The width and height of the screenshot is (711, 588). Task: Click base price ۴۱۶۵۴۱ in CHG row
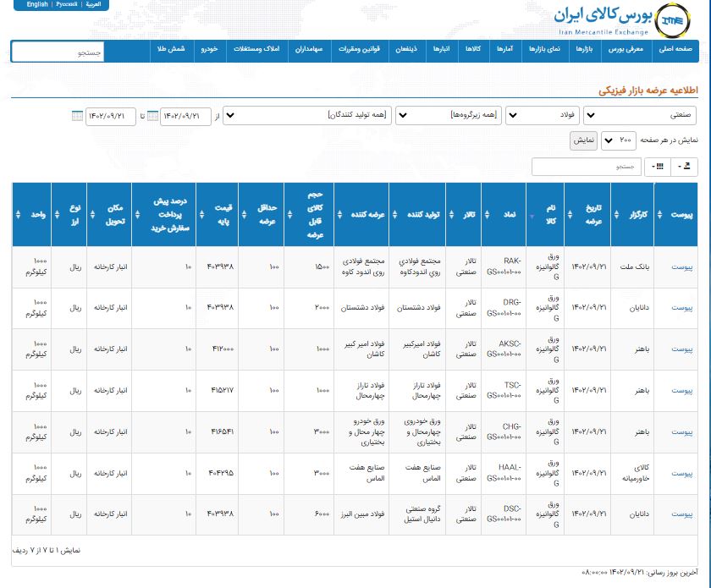pos(222,432)
